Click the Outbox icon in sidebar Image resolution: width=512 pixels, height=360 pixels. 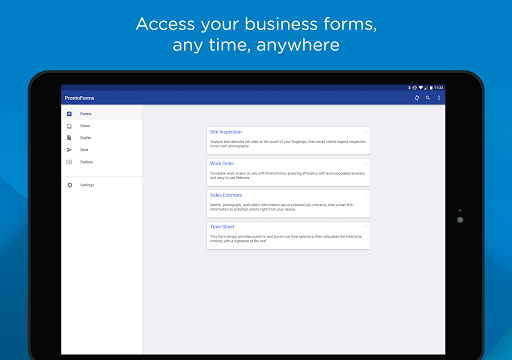pyautogui.click(x=69, y=162)
